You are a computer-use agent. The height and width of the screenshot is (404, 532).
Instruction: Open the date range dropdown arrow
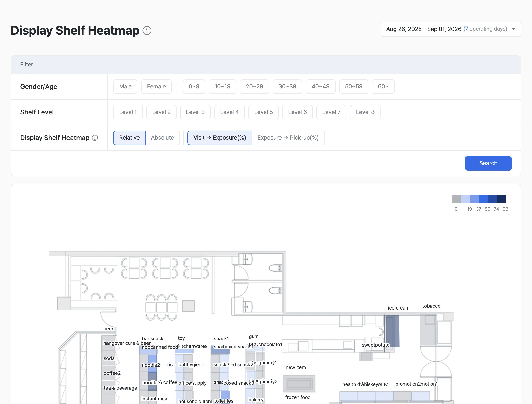[x=513, y=29]
